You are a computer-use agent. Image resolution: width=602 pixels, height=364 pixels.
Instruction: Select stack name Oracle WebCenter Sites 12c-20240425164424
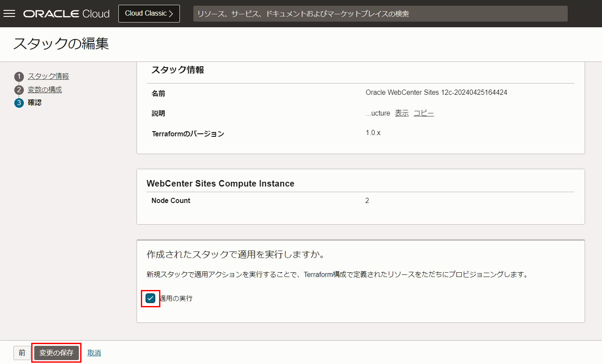[x=436, y=93]
